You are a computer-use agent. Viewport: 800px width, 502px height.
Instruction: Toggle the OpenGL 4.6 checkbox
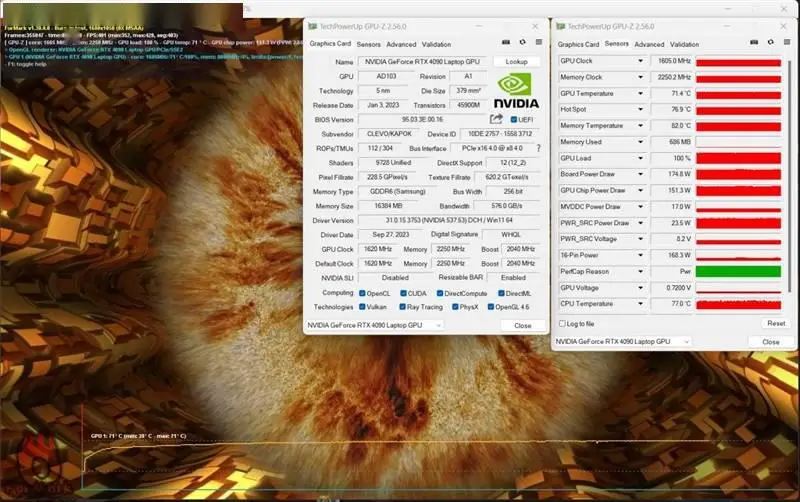tap(491, 307)
